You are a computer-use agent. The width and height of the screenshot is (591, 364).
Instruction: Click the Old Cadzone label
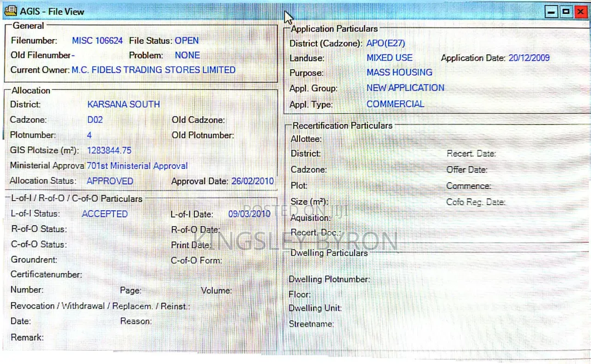(x=199, y=120)
